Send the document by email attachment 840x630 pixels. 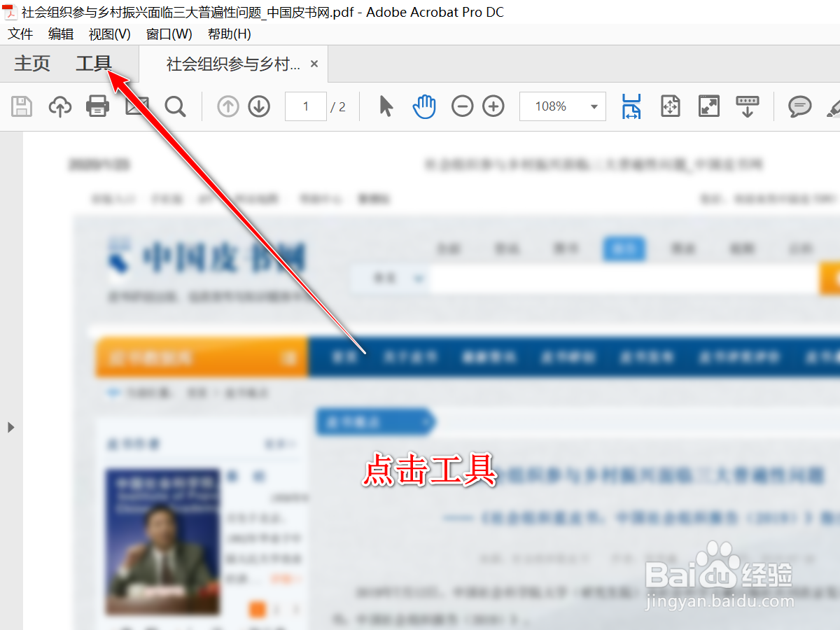(x=136, y=106)
